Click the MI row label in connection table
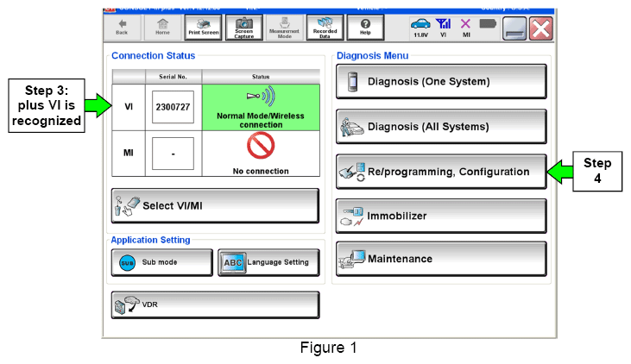The width and height of the screenshot is (631, 364). [129, 154]
